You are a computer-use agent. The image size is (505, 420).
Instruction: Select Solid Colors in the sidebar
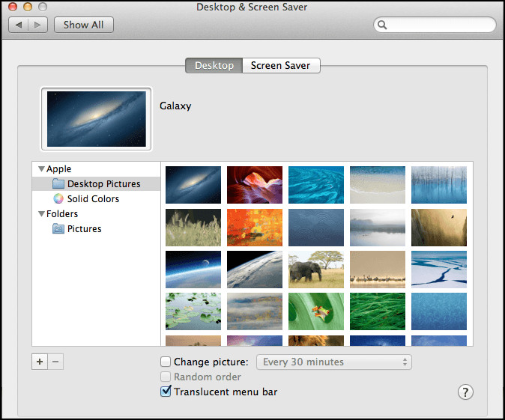[96, 199]
